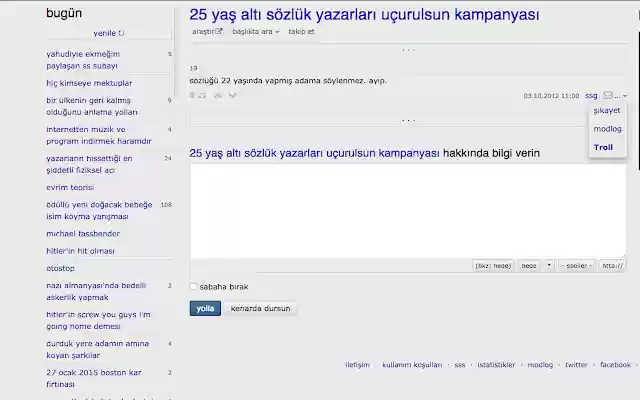Image resolution: width=640 pixels, height=400 pixels.
Task: Click the 'http://' link insert button
Action: (612, 266)
